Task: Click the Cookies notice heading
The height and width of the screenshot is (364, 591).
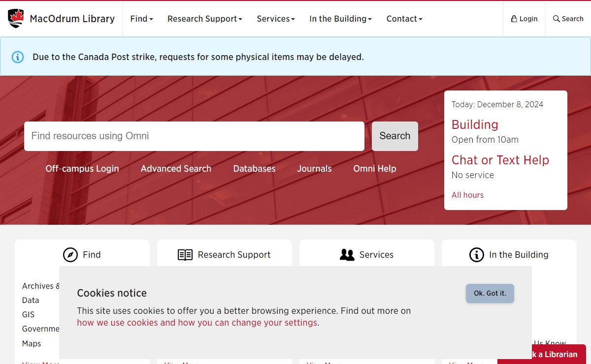Action: (x=112, y=293)
